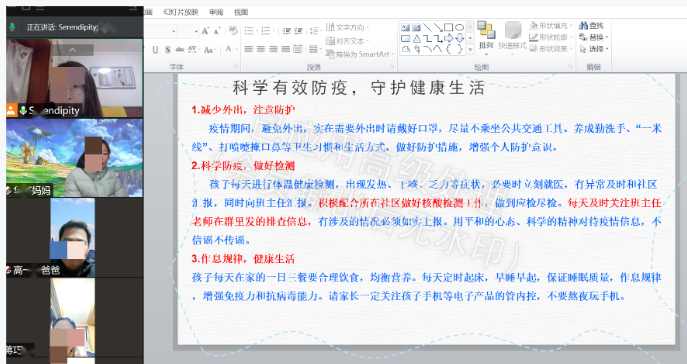
Task: Open 替换 replace options
Action: click(x=594, y=37)
